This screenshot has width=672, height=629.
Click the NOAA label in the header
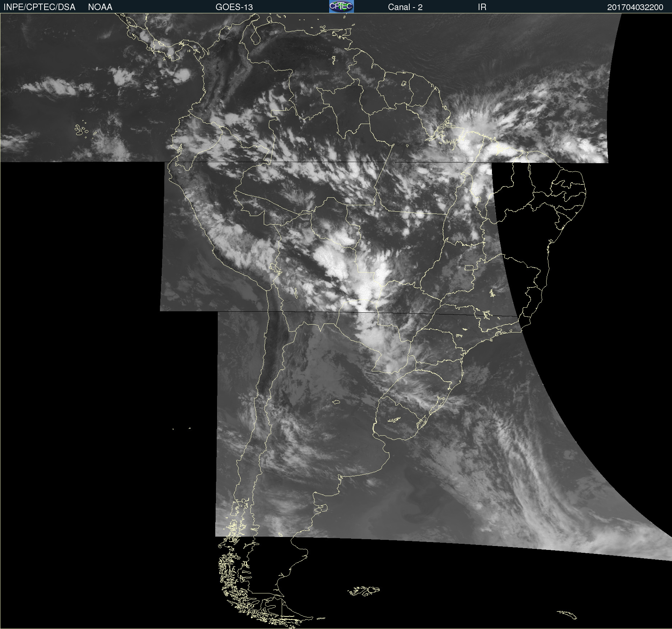[100, 7]
